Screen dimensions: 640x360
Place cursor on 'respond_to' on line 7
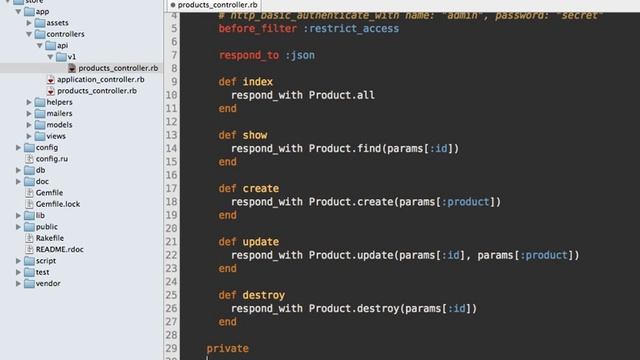(x=249, y=56)
